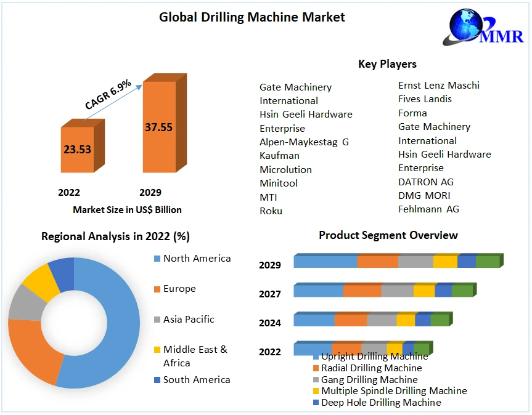Select the Gang Drilling Machine legend marker

[316, 380]
